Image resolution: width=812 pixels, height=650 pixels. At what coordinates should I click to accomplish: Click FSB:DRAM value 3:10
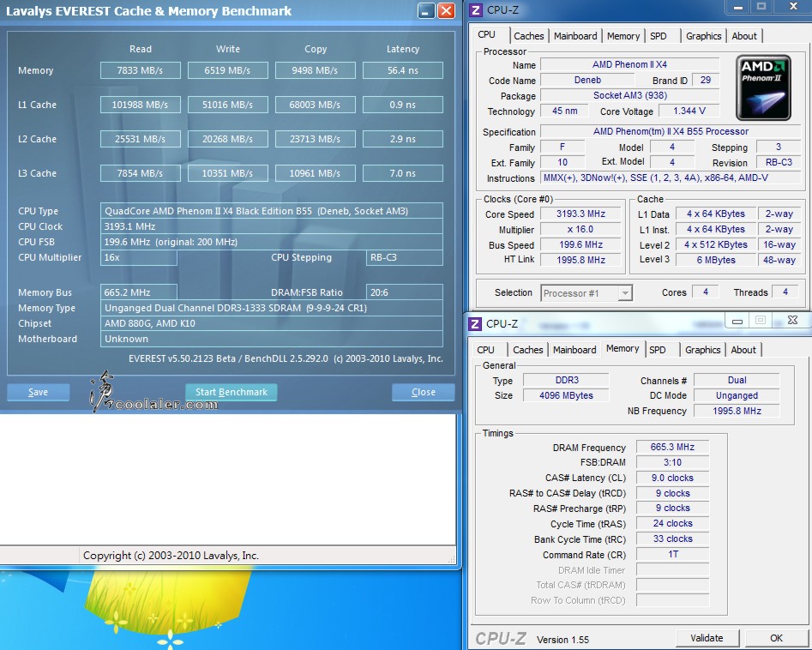tap(672, 462)
